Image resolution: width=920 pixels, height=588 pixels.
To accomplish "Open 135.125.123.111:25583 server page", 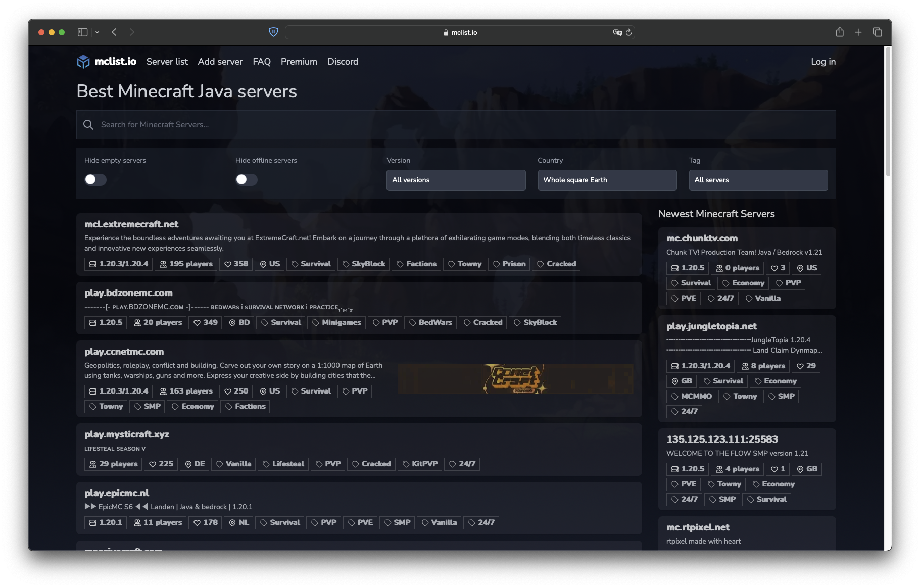I will coord(722,439).
